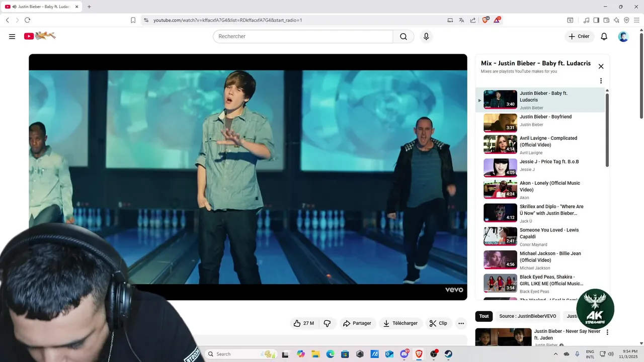Click the playlist panel scrollbar
This screenshot has width=644, height=362.
[x=607, y=130]
